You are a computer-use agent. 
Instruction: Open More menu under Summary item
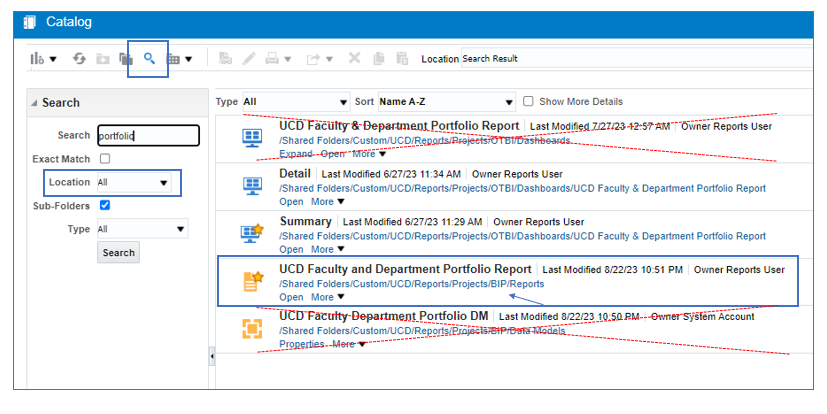[327, 249]
